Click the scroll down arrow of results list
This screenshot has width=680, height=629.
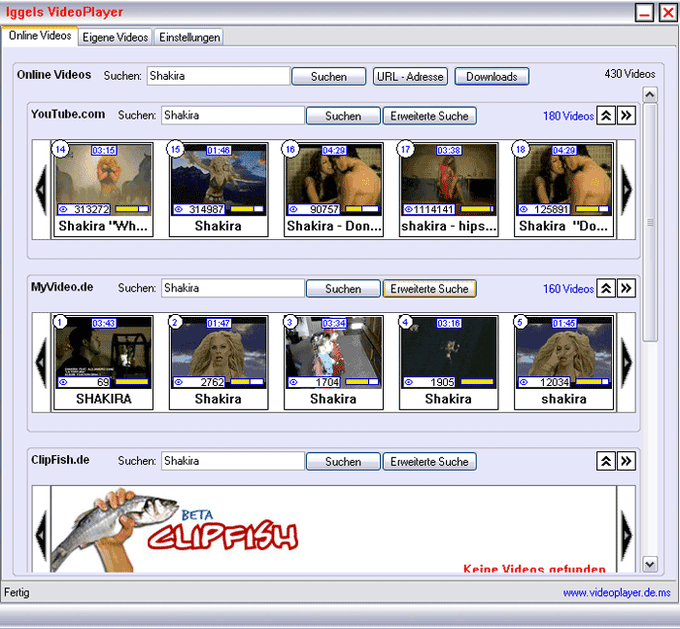click(x=650, y=564)
